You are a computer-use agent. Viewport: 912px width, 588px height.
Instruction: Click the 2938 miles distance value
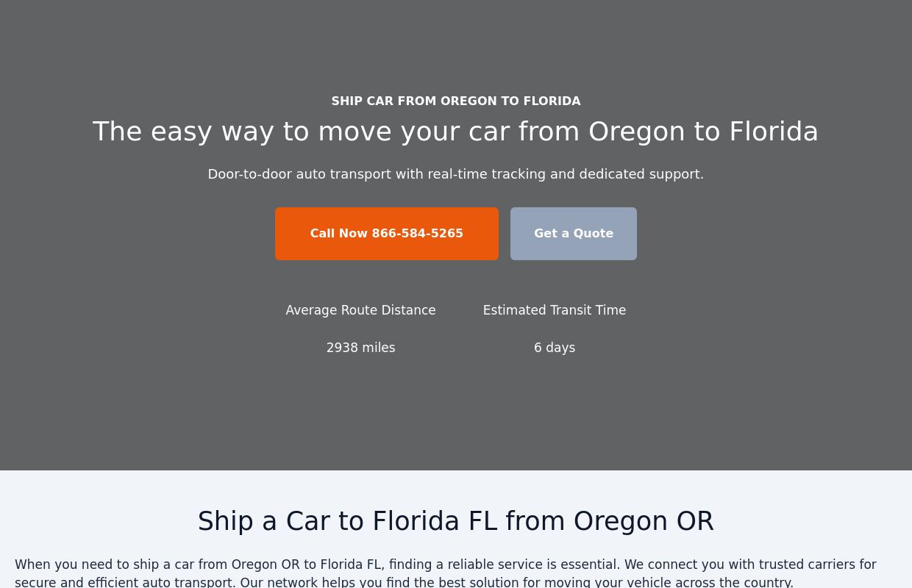point(360,347)
